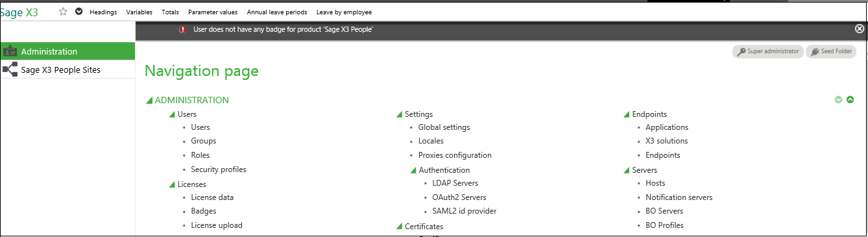Collapse the Licenses group
Viewport: 868px width, 237px height.
point(172,185)
